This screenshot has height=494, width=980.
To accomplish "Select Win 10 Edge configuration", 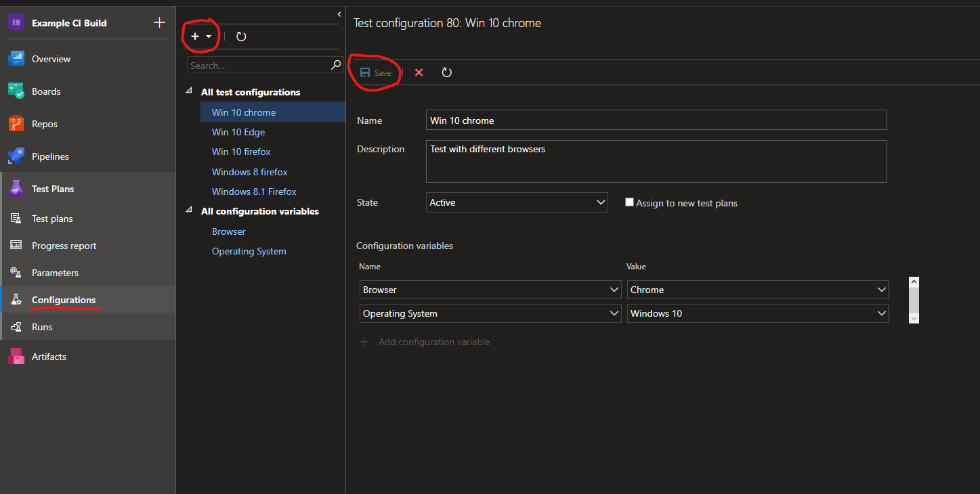I will coord(238,132).
